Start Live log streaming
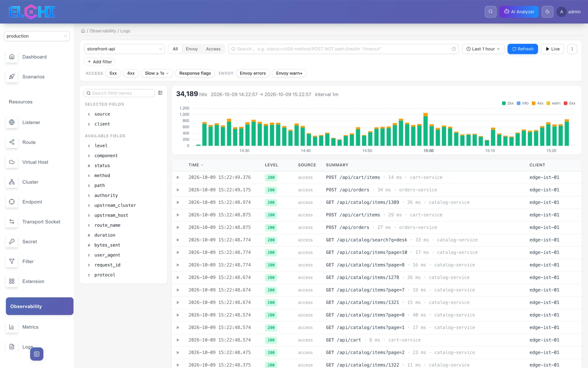The height and width of the screenshot is (368, 588). click(x=553, y=49)
